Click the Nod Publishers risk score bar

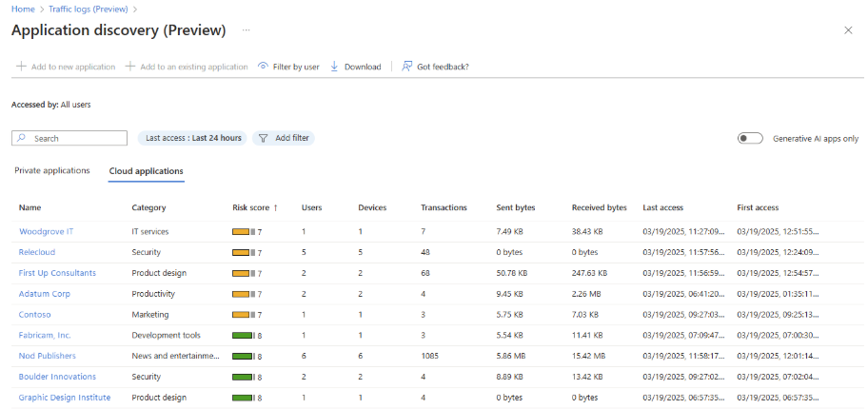click(x=244, y=357)
